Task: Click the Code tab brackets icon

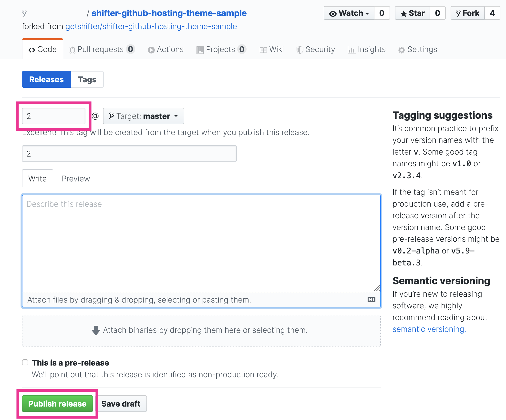Action: click(x=32, y=50)
